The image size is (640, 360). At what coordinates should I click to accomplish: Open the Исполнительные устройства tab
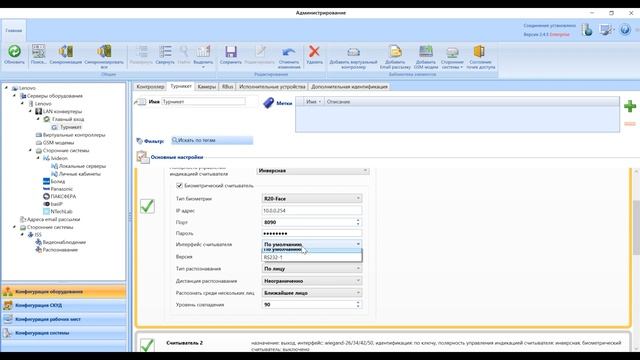272,87
